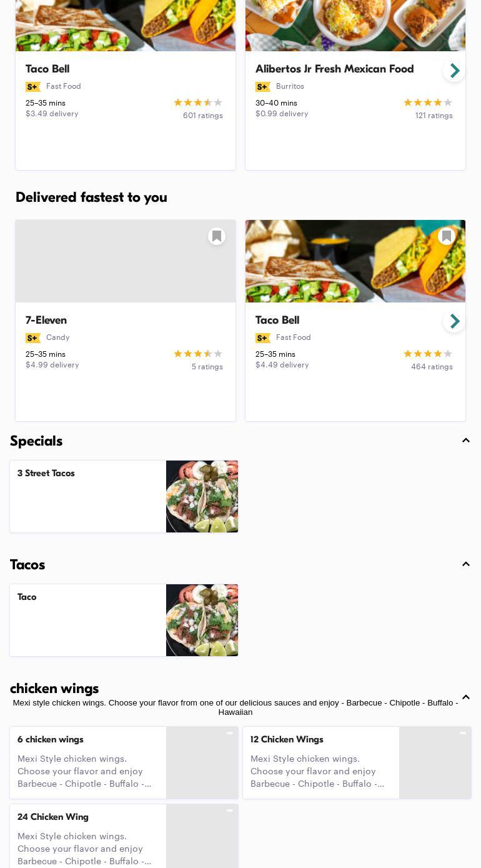
Task: Open Alibertos Jr Fresh Mexican Food link
Action: (334, 69)
